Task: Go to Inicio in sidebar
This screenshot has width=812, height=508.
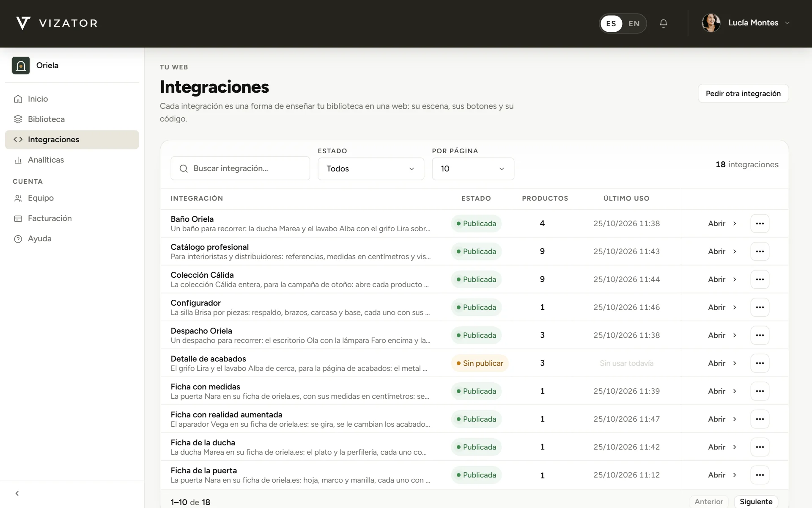Action: point(72,99)
